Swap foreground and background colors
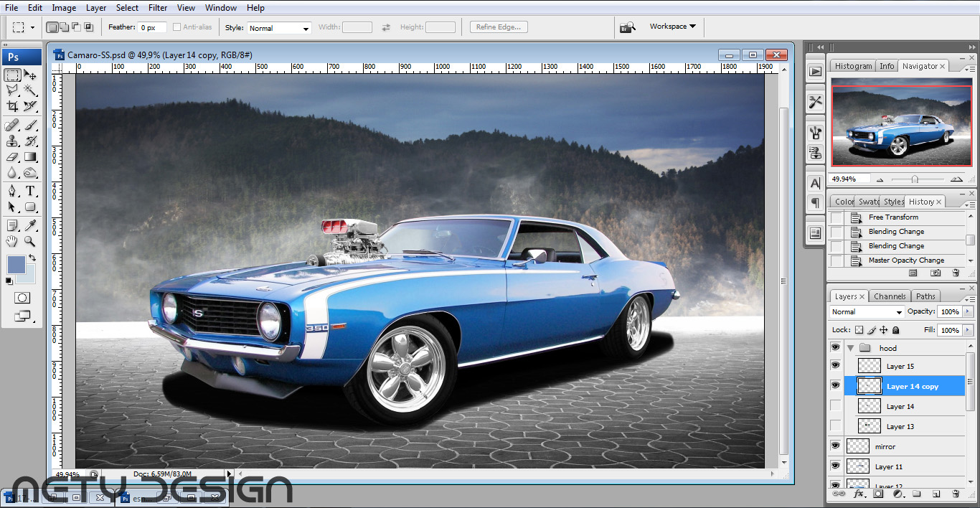The image size is (980, 508). [x=32, y=258]
